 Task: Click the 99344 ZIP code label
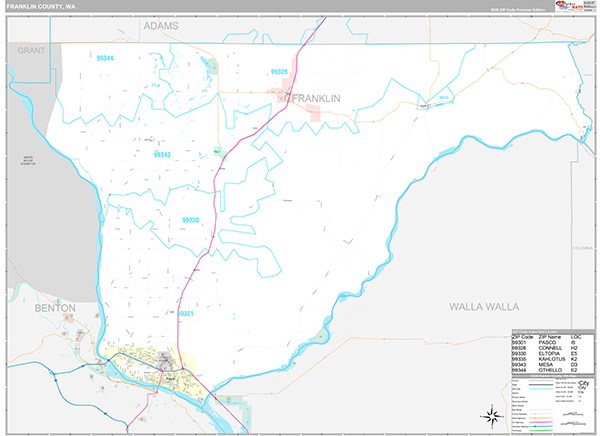click(x=105, y=58)
